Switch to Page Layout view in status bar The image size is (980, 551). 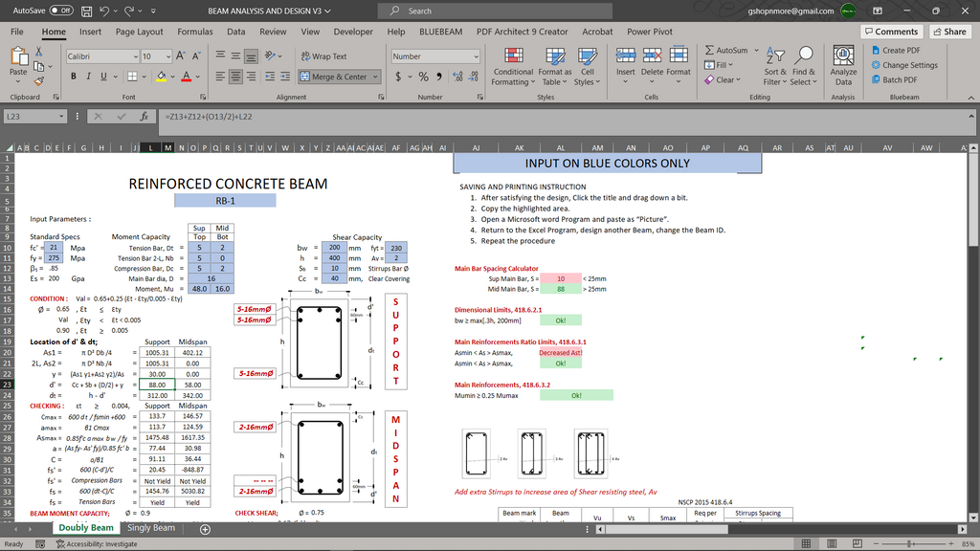[832, 543]
